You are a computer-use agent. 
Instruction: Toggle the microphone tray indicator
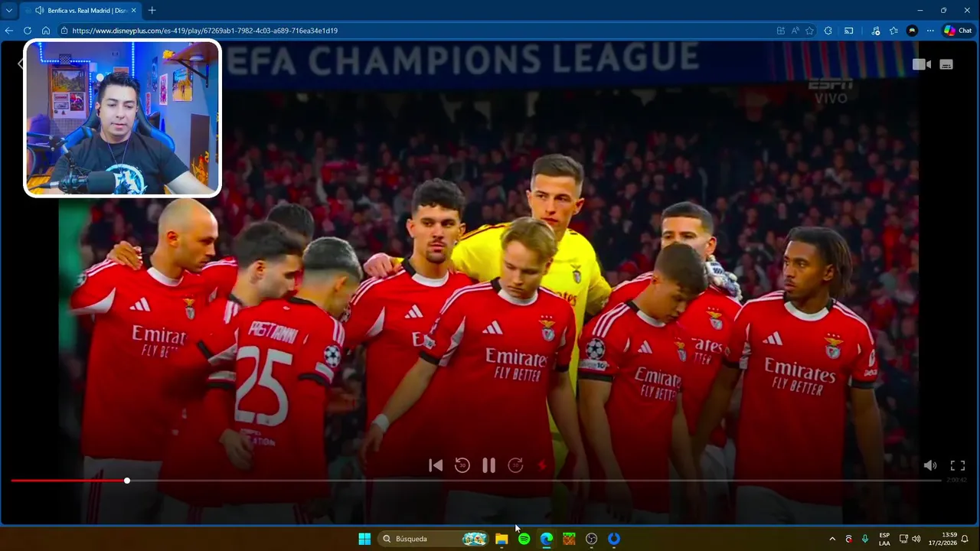pyautogui.click(x=865, y=539)
